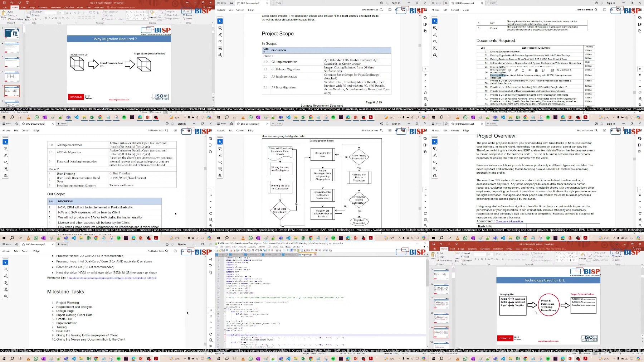
Task: Open the Plugins menu in Notepad++
Action: (288, 247)
